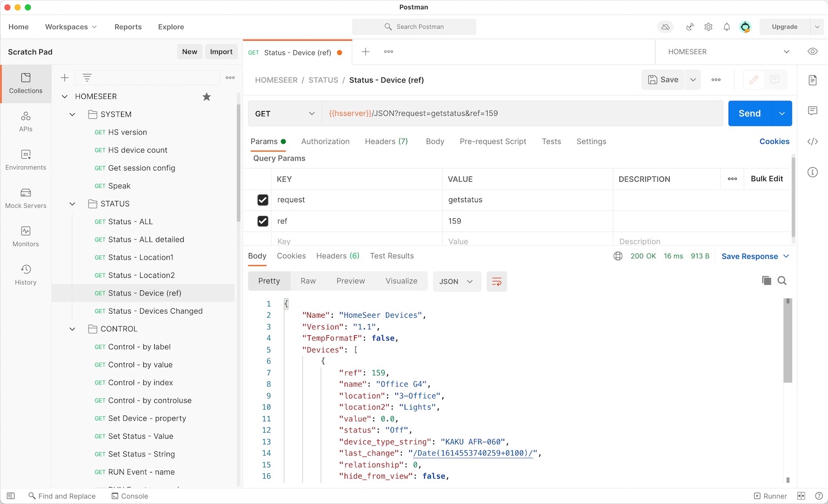
Task: Click the response body vertical scrollbar
Action: coord(788,340)
